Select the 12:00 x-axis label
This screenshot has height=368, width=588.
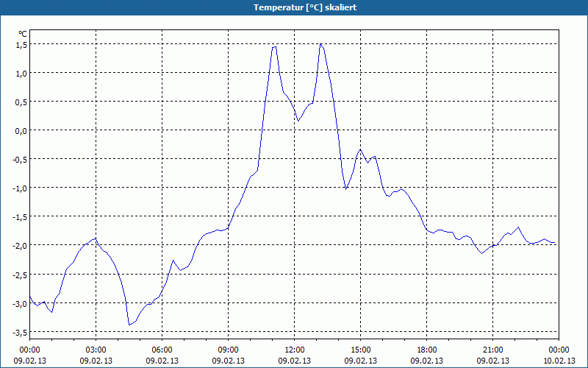click(x=295, y=350)
